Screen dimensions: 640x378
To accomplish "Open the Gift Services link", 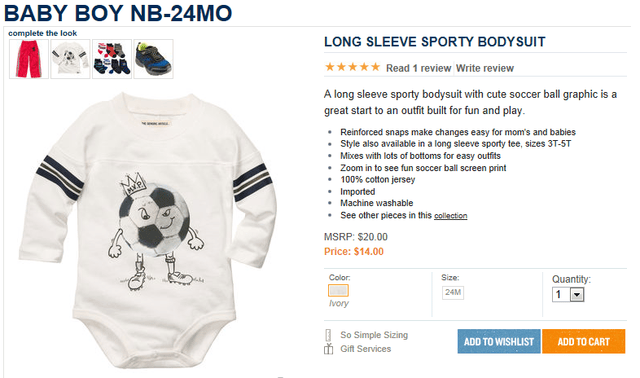I will point(366,349).
